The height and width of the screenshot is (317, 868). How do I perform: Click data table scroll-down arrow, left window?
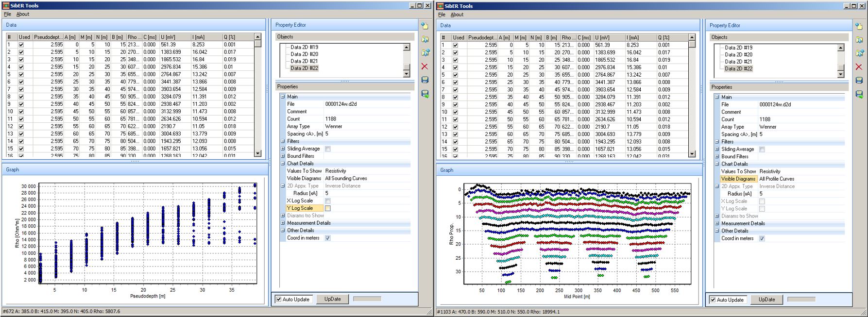point(258,153)
